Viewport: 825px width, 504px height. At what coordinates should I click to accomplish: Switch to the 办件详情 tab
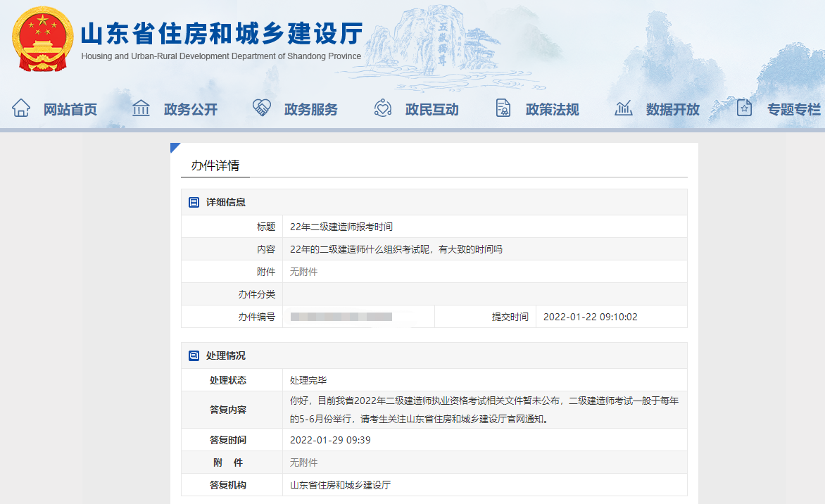pos(216,165)
